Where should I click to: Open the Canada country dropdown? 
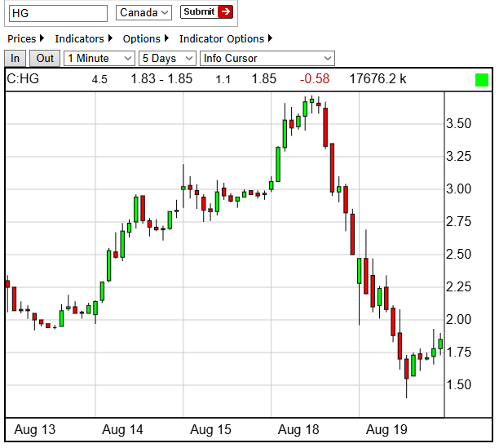click(144, 13)
